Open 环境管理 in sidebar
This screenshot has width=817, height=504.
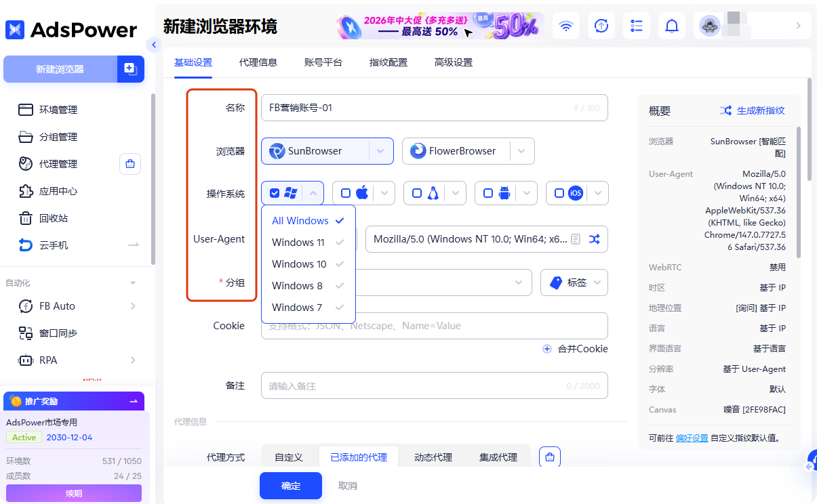(x=58, y=110)
